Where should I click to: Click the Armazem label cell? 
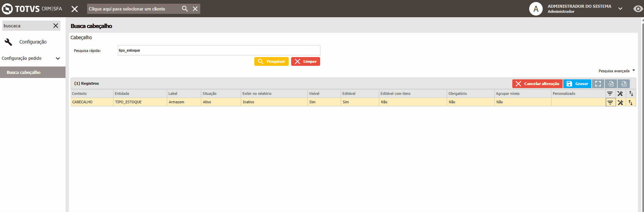pyautogui.click(x=184, y=102)
